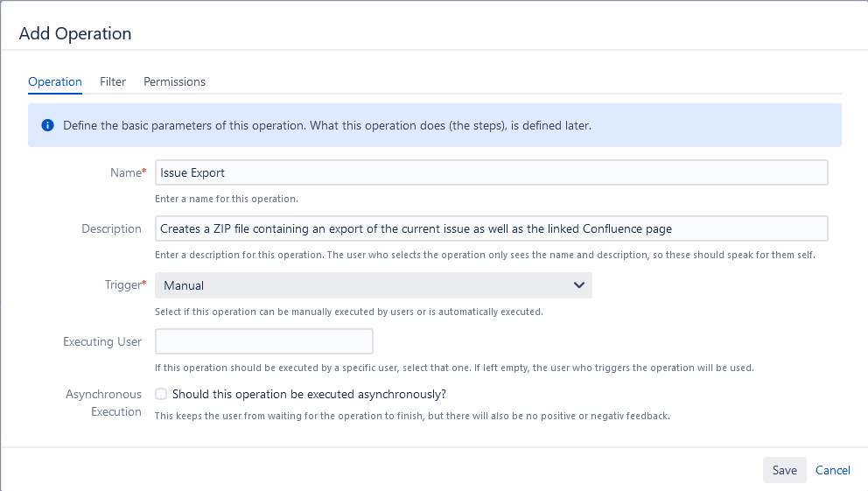868x491 pixels.
Task: Focus the Name field containing Issue Export
Action: click(491, 172)
